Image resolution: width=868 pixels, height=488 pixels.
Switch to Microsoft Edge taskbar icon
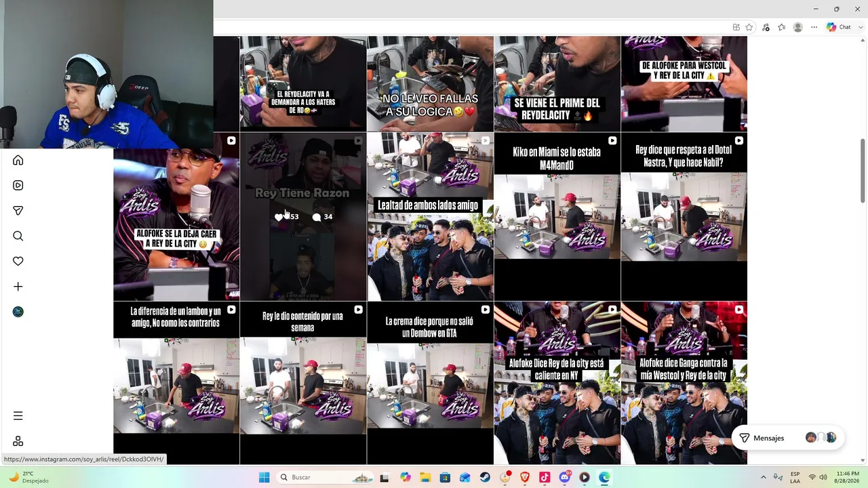pos(604,477)
